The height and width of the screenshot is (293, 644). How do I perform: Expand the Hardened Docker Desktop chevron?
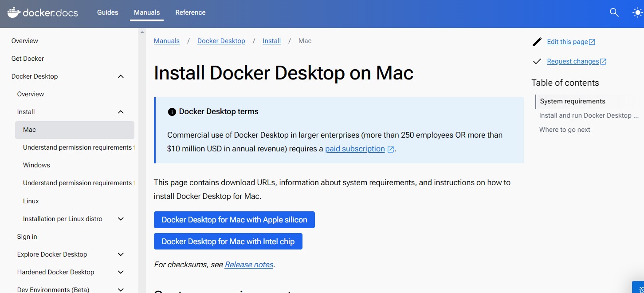121,272
